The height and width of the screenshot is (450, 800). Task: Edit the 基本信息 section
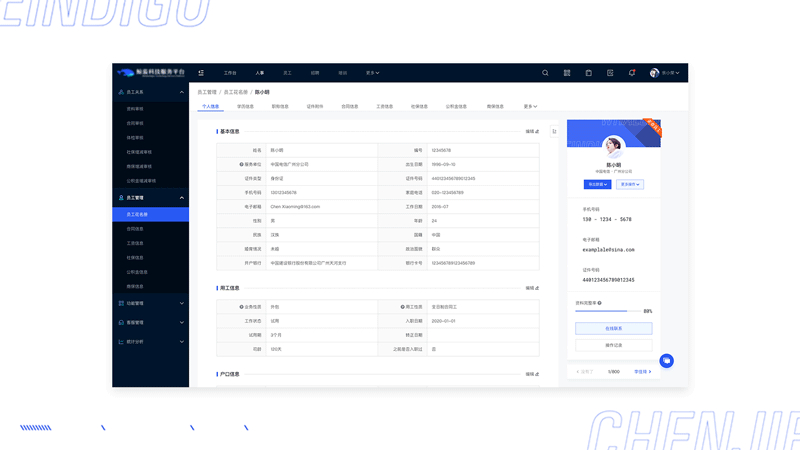pyautogui.click(x=532, y=131)
